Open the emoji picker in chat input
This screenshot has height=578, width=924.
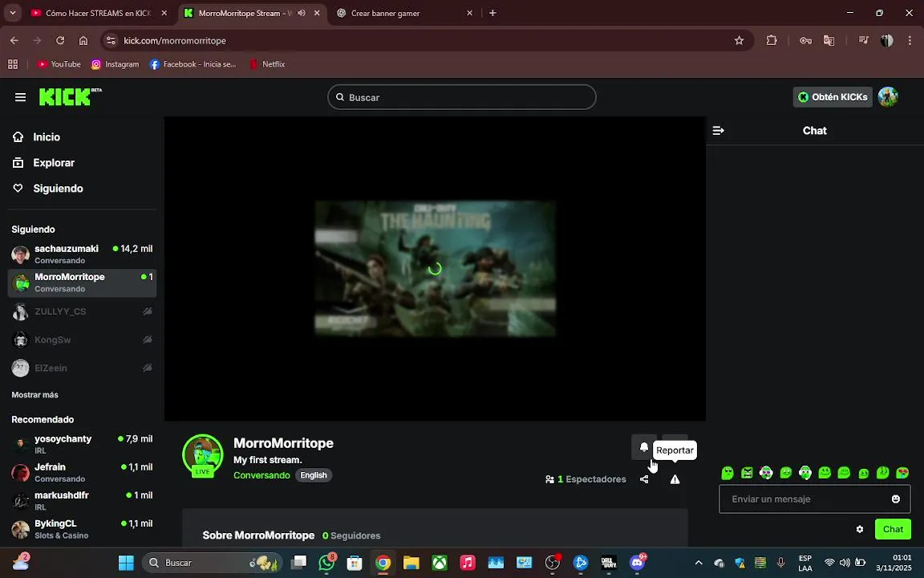click(x=896, y=499)
